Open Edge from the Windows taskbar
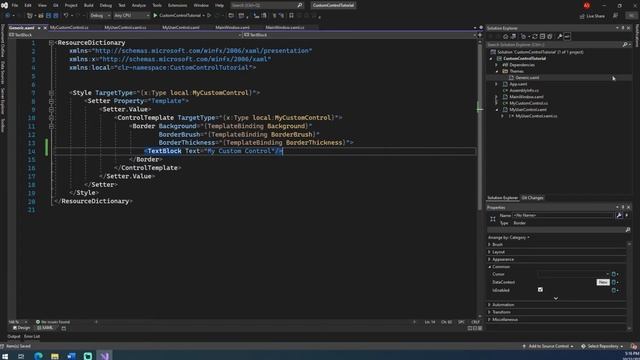640x360 pixels. point(38,356)
